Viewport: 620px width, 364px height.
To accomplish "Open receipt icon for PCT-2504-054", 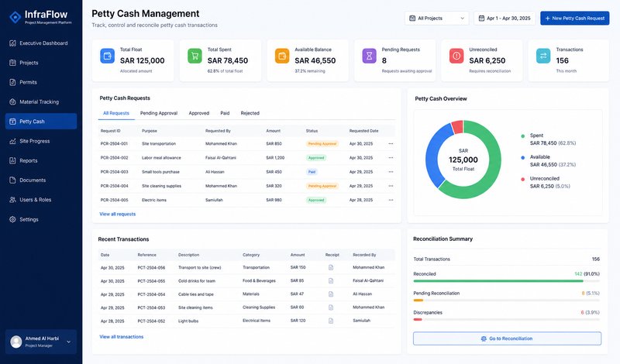I will 331,294.
